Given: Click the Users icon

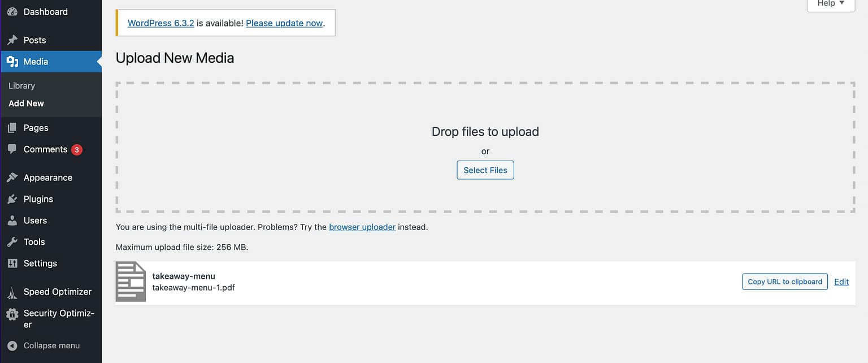Looking at the screenshot, I should [x=12, y=220].
